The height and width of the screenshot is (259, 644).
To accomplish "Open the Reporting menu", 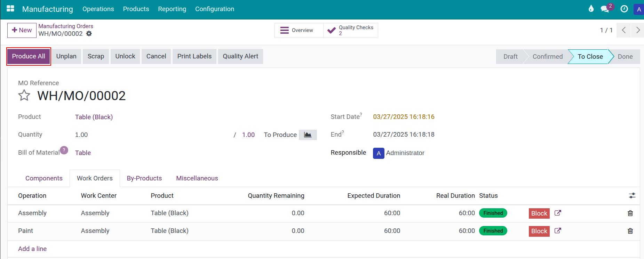I will pyautogui.click(x=172, y=9).
